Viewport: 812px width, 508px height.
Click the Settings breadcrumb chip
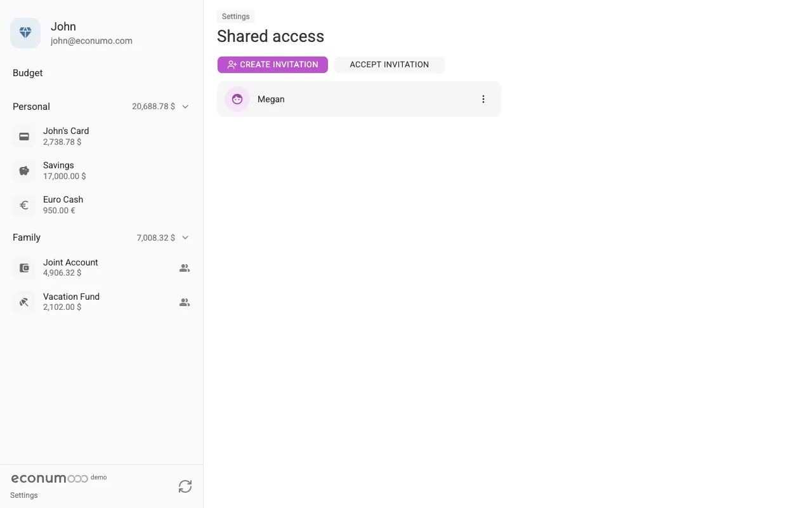(236, 17)
